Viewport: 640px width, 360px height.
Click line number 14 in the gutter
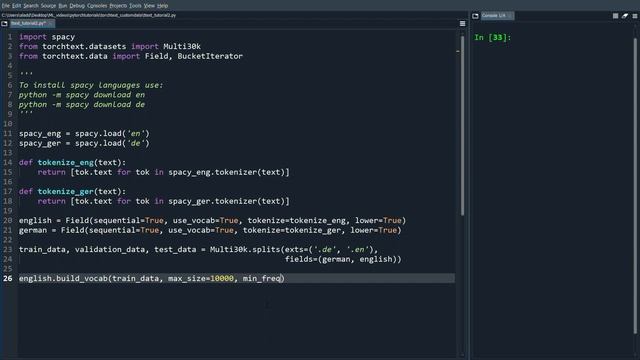point(8,162)
